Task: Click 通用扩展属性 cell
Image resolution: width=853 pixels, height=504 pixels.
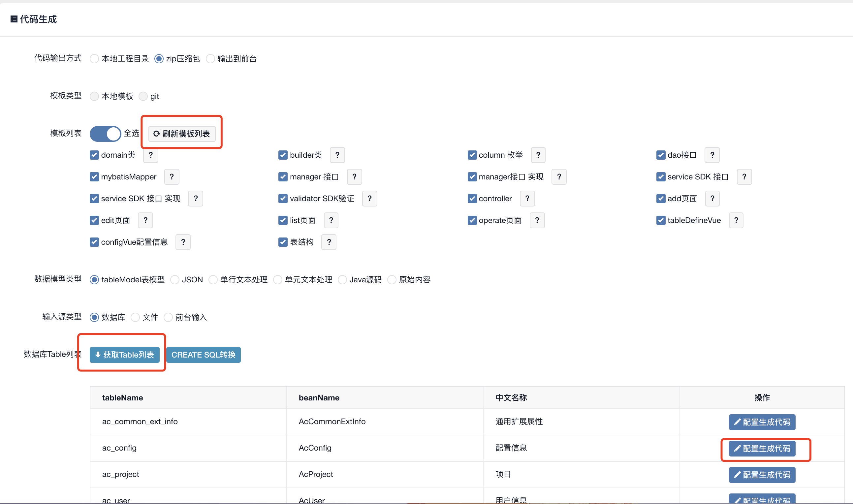Action: click(581, 422)
